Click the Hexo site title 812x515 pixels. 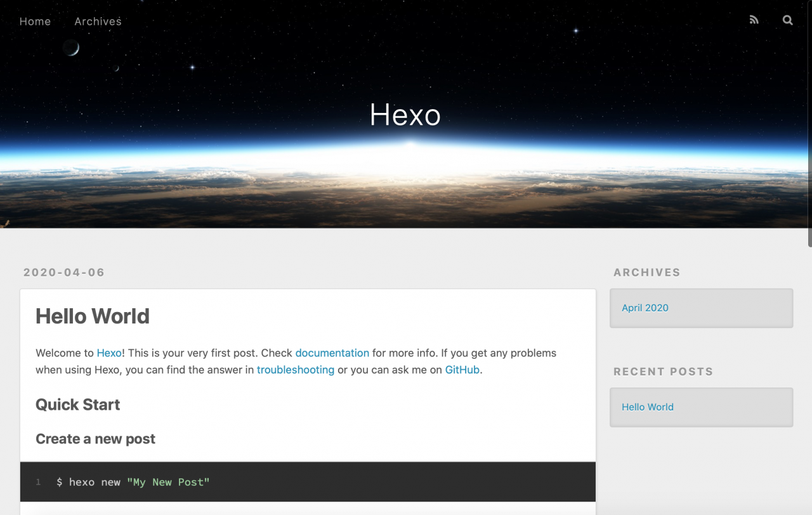click(405, 115)
